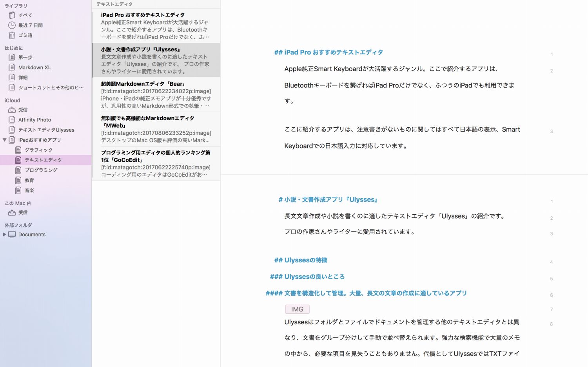Click the sheet icon next to 詳細
The image size is (588, 367).
pyautogui.click(x=12, y=78)
